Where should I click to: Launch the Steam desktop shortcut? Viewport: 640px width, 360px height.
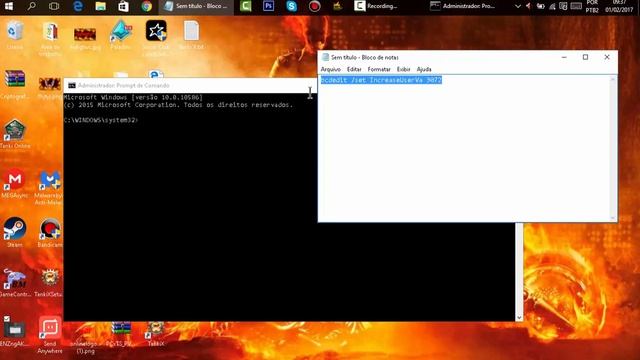pos(15,232)
